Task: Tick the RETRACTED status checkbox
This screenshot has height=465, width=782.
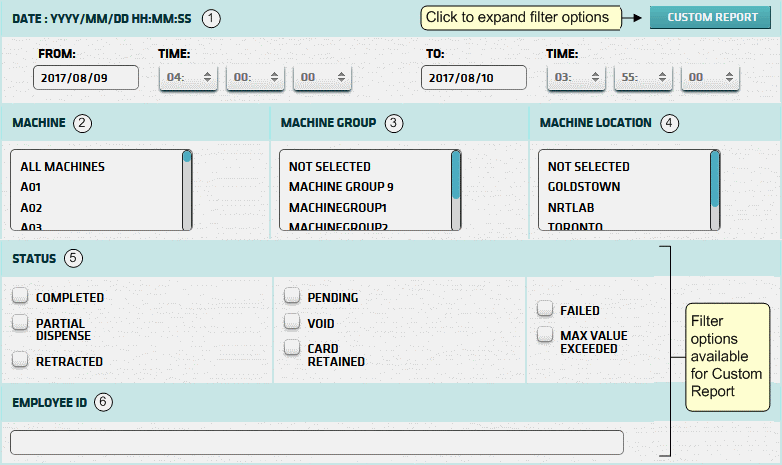Action: (x=20, y=360)
